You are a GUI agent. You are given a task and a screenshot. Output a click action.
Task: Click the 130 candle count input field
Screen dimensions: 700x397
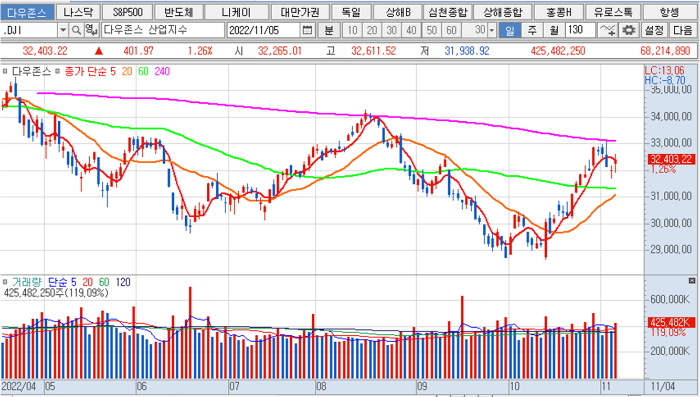tap(580, 30)
